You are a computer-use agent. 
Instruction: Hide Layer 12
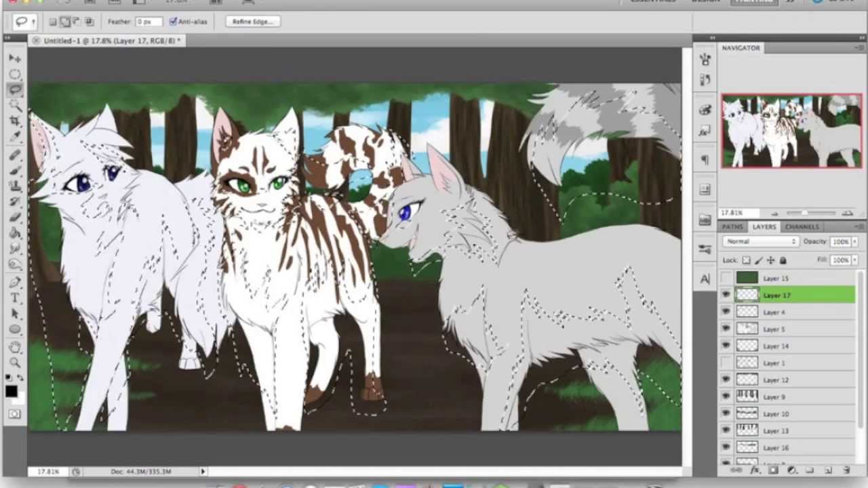[x=726, y=380]
